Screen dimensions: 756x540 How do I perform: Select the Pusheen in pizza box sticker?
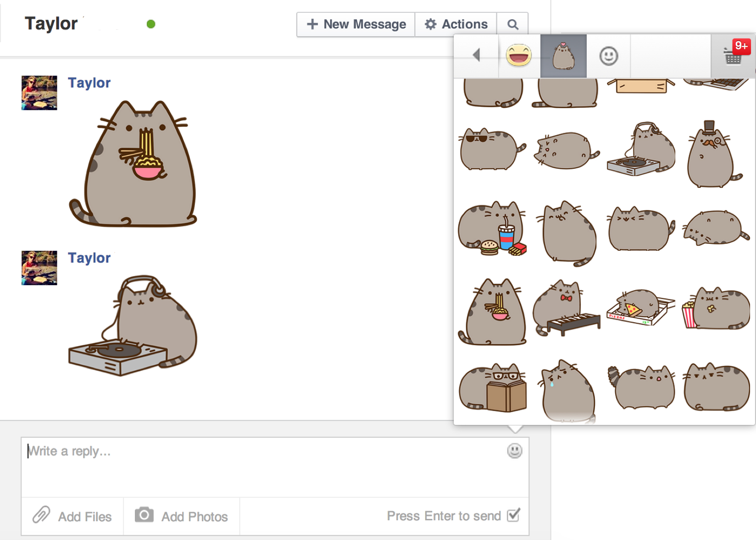tap(640, 307)
